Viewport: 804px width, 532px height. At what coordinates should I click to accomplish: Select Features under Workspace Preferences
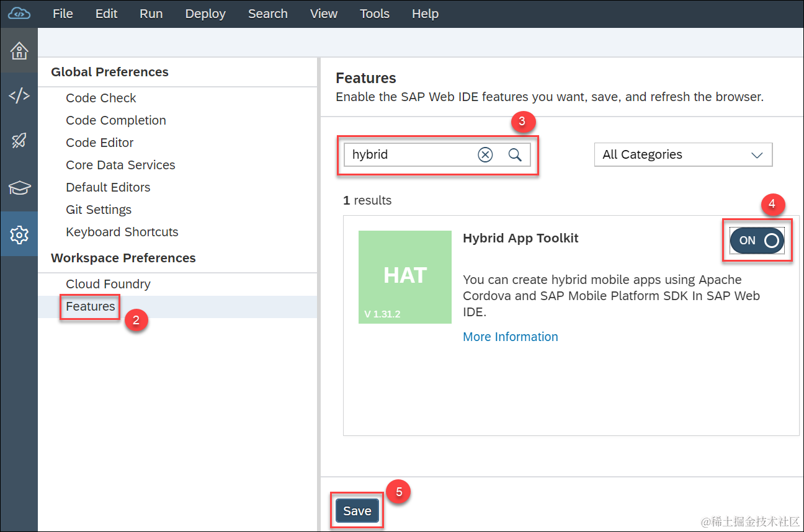coord(91,306)
